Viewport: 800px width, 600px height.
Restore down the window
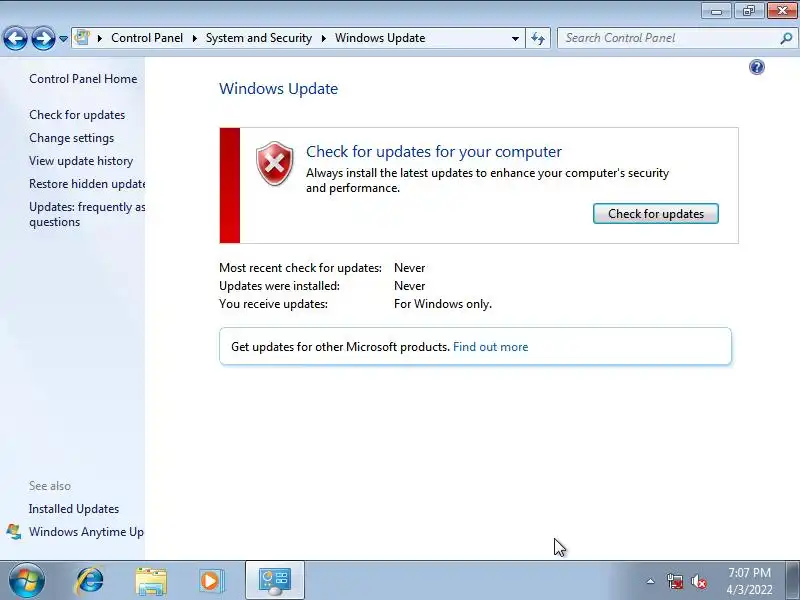point(749,10)
